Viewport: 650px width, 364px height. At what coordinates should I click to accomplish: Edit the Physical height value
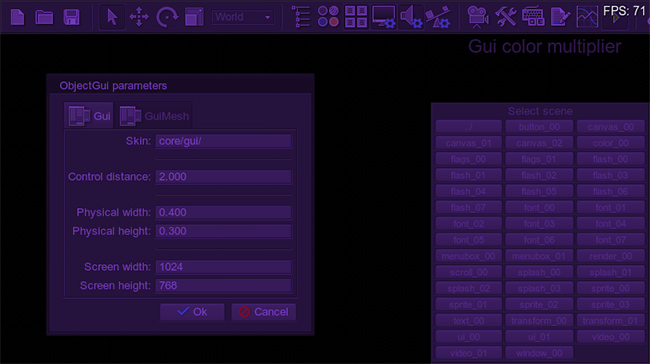click(x=224, y=231)
